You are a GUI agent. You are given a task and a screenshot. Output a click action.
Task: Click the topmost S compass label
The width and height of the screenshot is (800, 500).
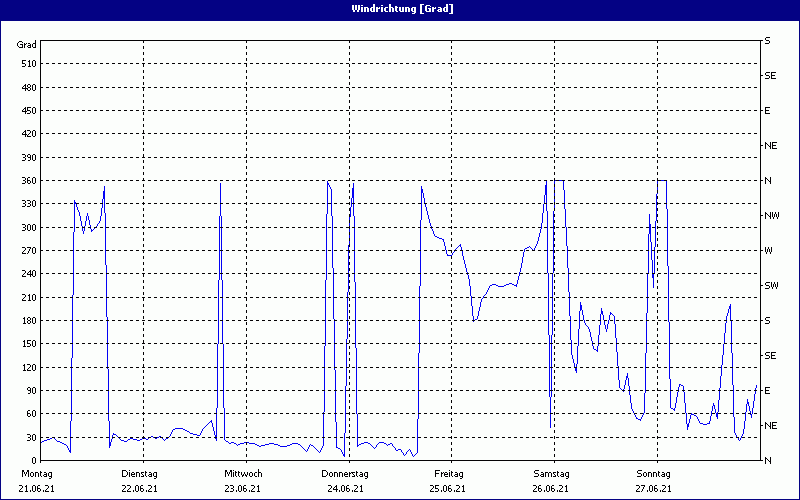coord(767,41)
